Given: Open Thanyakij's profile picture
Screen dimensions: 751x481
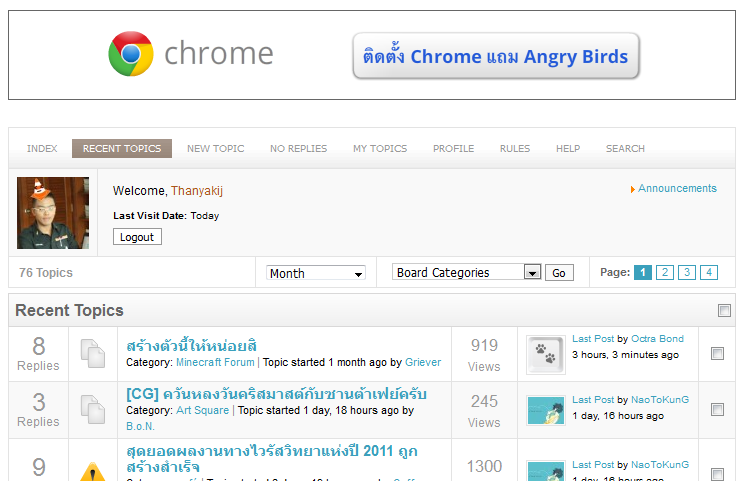Looking at the screenshot, I should tap(53, 213).
